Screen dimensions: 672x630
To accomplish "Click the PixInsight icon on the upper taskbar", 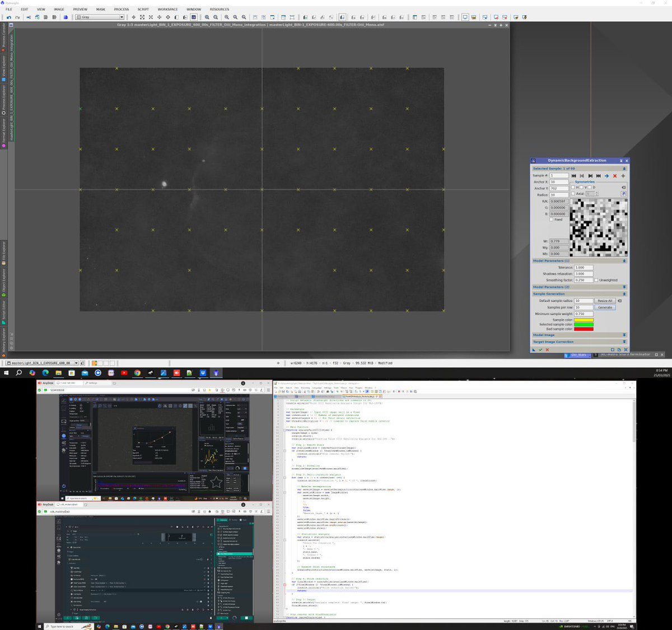I will tap(216, 372).
